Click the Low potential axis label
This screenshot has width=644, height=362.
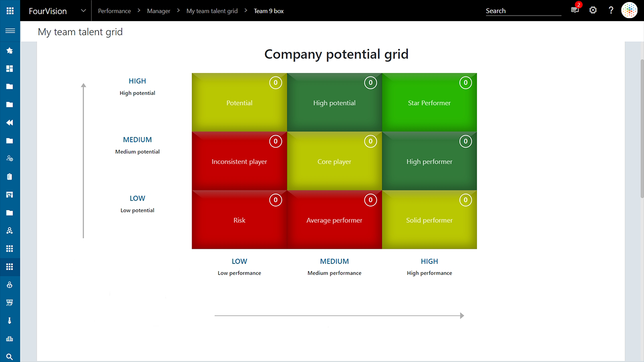click(x=137, y=210)
